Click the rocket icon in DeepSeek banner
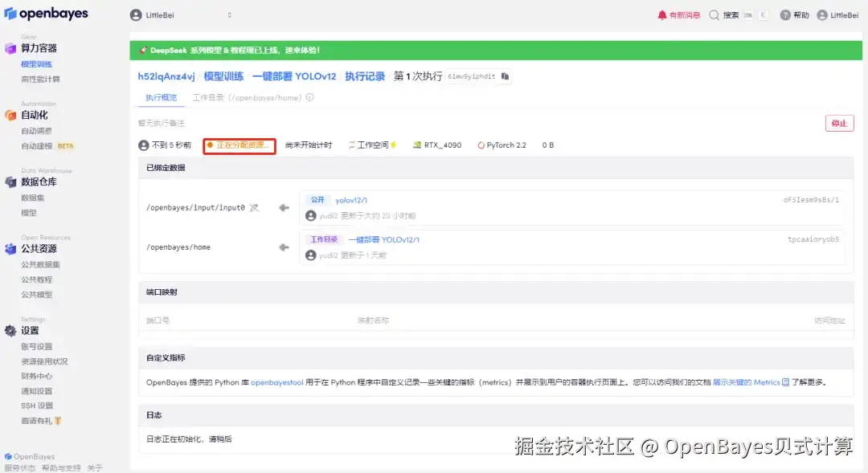 (143, 51)
